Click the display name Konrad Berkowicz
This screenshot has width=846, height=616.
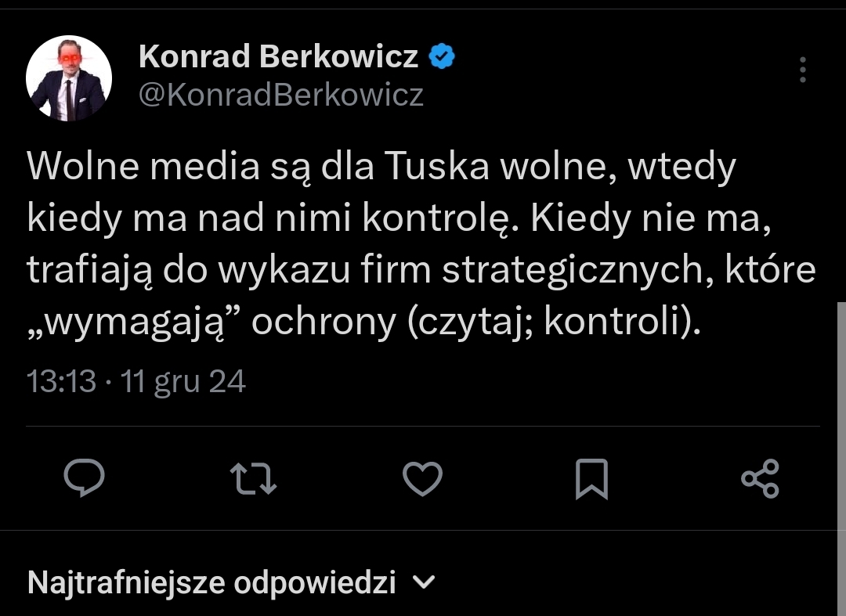pos(278,56)
